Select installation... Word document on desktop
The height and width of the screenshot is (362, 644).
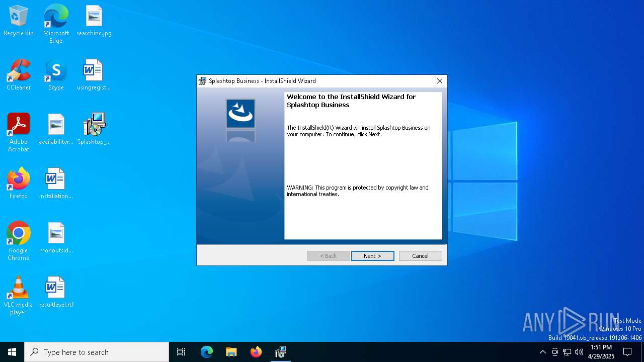(x=56, y=184)
